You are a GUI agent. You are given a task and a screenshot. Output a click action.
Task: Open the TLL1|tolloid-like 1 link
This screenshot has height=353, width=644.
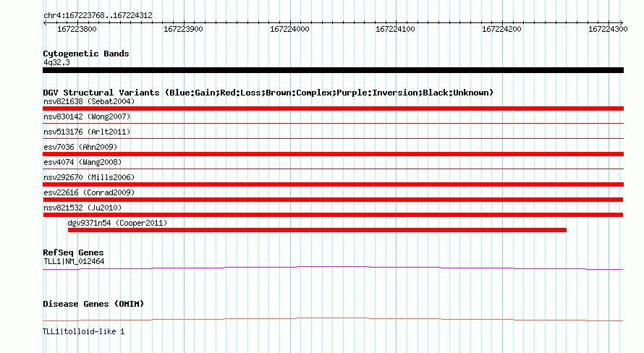84,331
